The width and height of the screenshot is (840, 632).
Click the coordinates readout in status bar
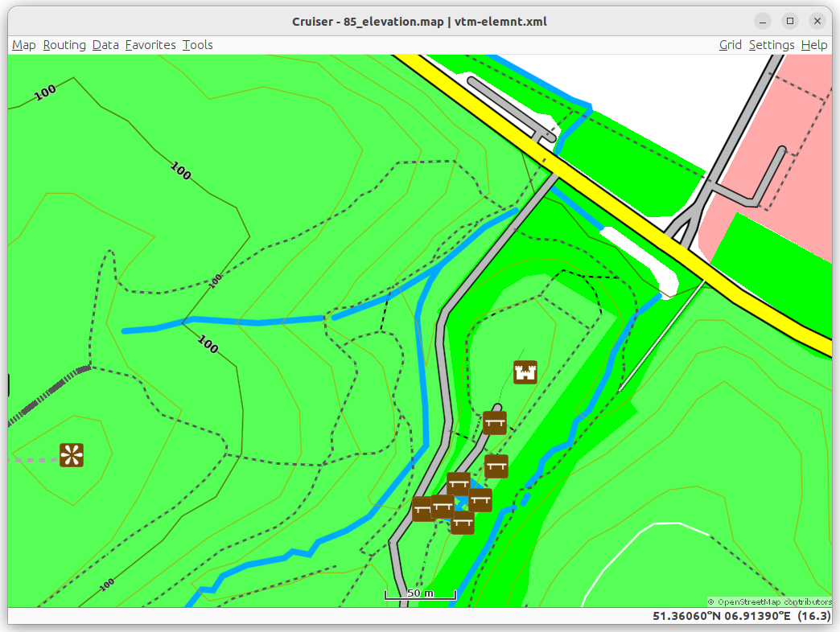pos(721,616)
